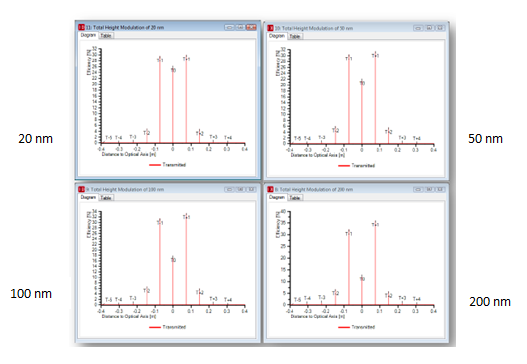Click Transmitted red legend swatch in 20 nm chart
Image resolution: width=527 pixels, height=364 pixels.
155,165
